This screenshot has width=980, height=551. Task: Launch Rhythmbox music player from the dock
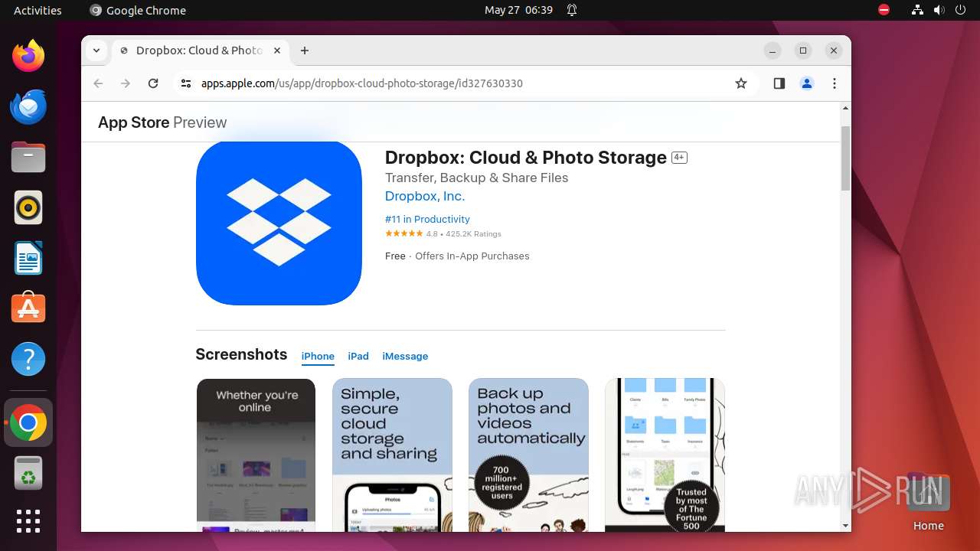[28, 207]
